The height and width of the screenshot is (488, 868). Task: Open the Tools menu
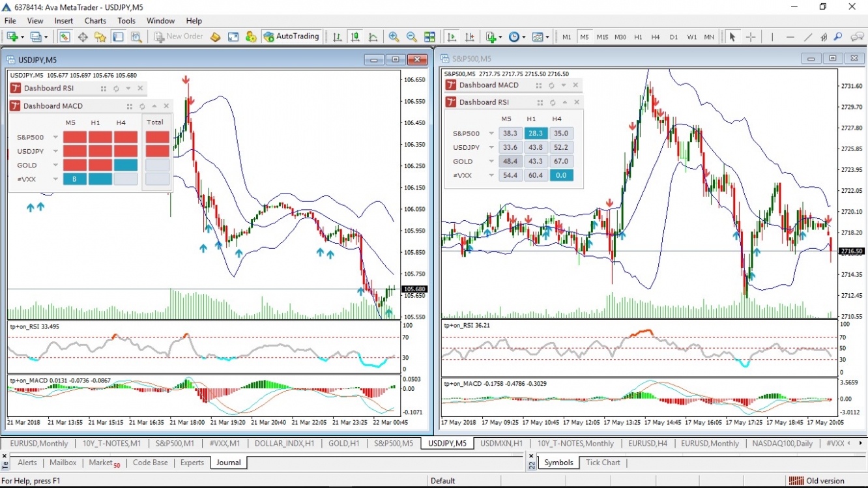(x=126, y=21)
